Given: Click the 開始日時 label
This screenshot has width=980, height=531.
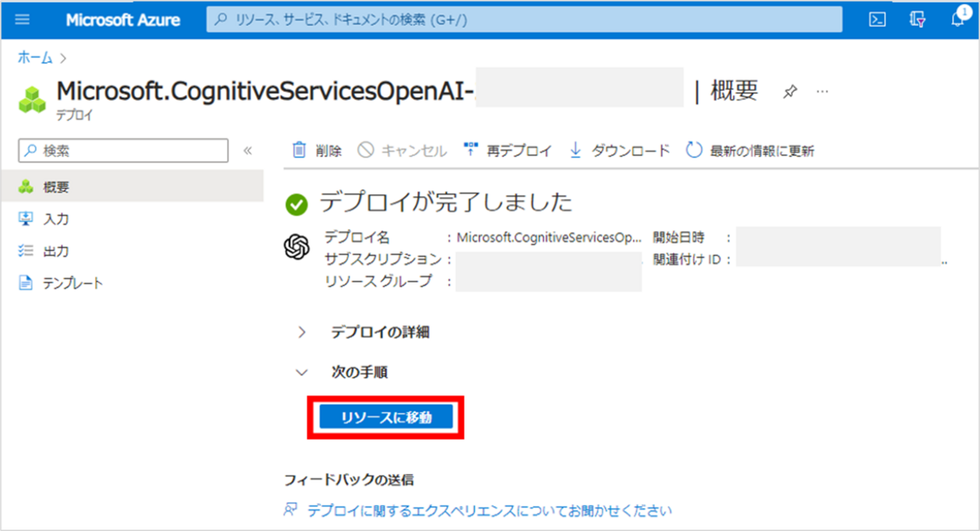Looking at the screenshot, I should pyautogui.click(x=678, y=238).
